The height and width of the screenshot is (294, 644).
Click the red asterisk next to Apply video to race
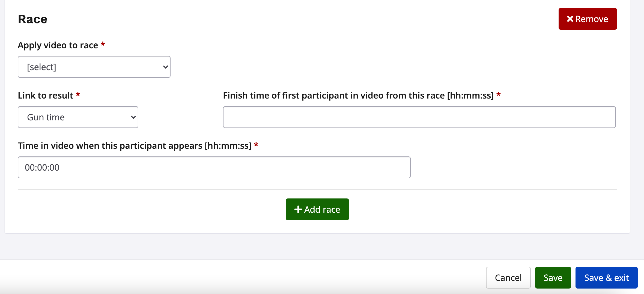[103, 44]
